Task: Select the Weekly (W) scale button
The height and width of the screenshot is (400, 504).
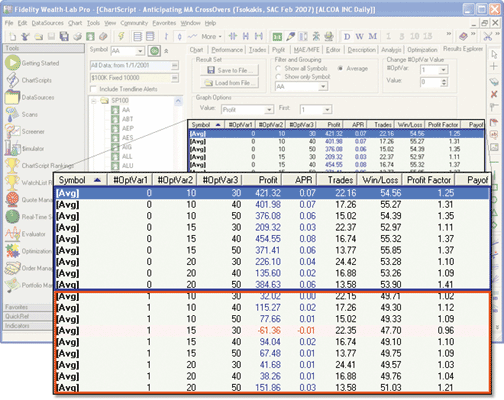Action: (359, 36)
